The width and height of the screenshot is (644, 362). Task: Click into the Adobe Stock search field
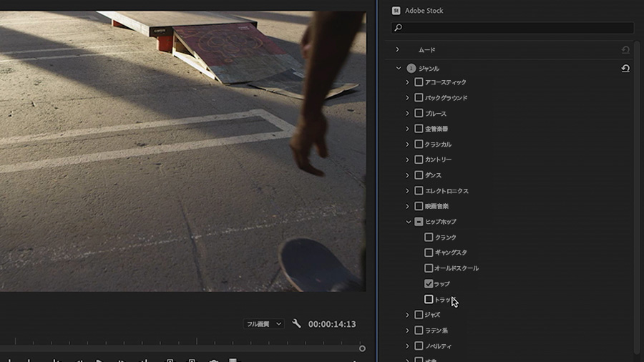click(x=512, y=27)
